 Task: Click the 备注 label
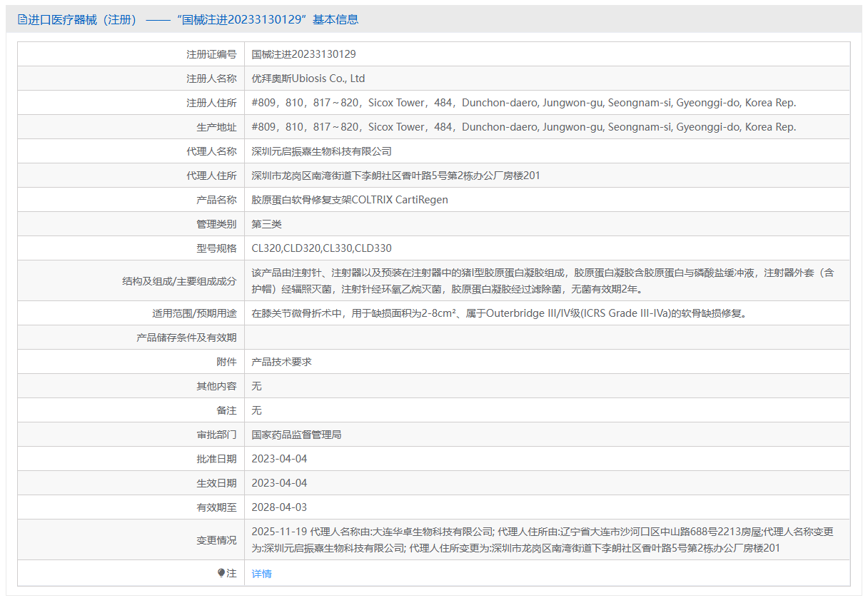pos(226,410)
